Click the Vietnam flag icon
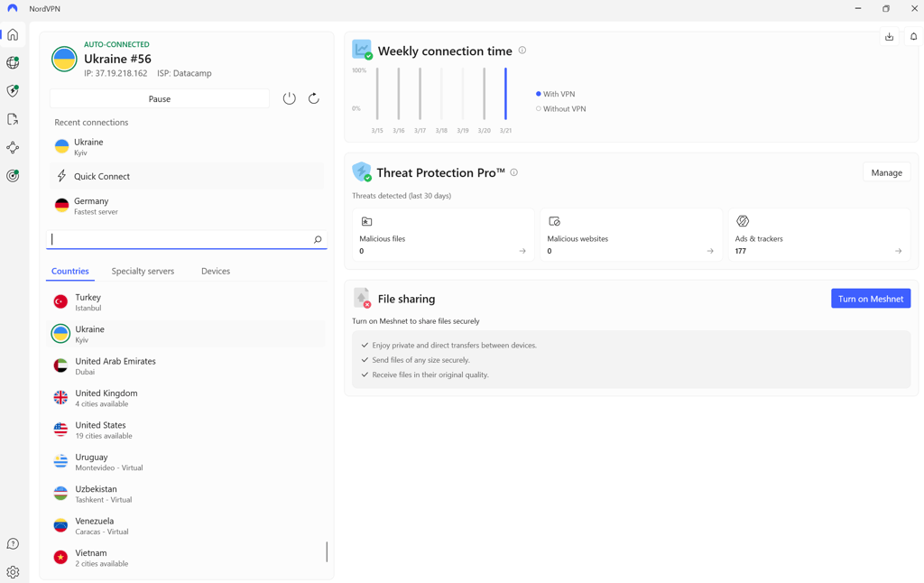The height and width of the screenshot is (583, 924). coord(60,557)
